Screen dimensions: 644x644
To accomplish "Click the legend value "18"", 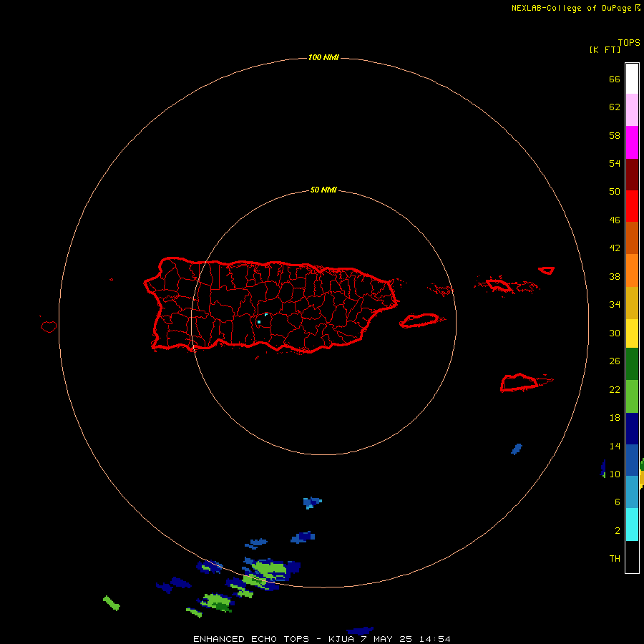I will tap(615, 418).
